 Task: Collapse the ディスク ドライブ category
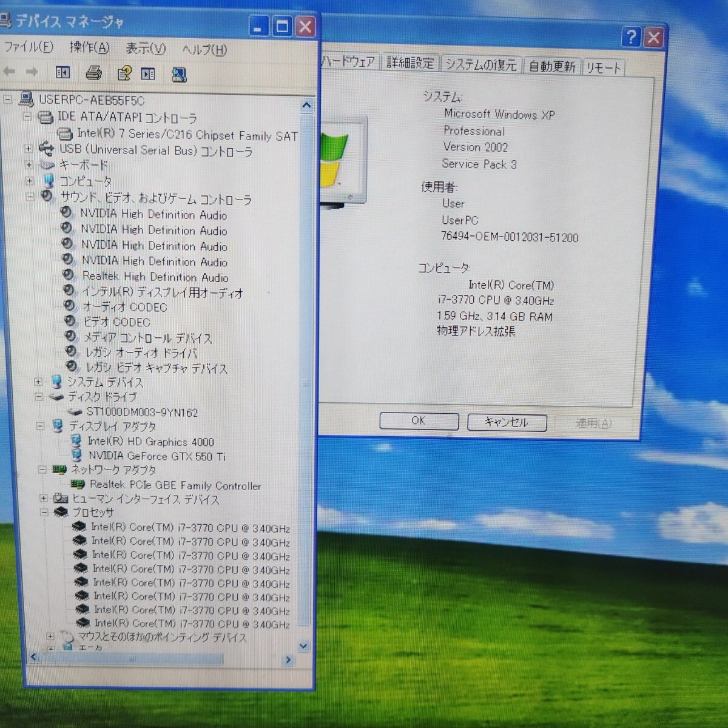tap(39, 397)
